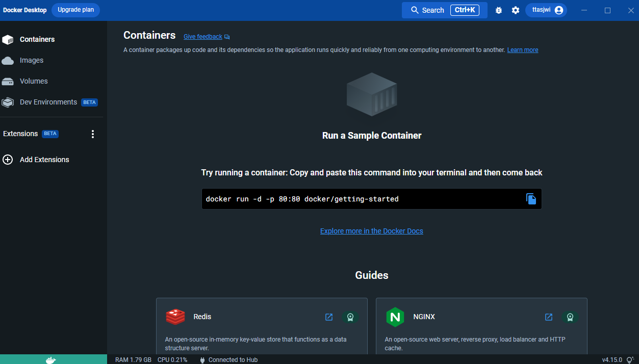
Task: Click RAM 1.79 GB status entry
Action: click(133, 360)
